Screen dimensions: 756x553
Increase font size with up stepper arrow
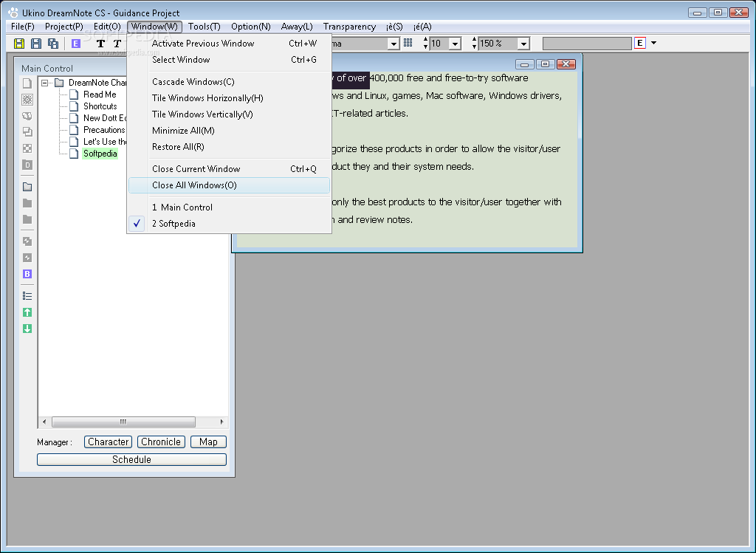tap(425, 40)
